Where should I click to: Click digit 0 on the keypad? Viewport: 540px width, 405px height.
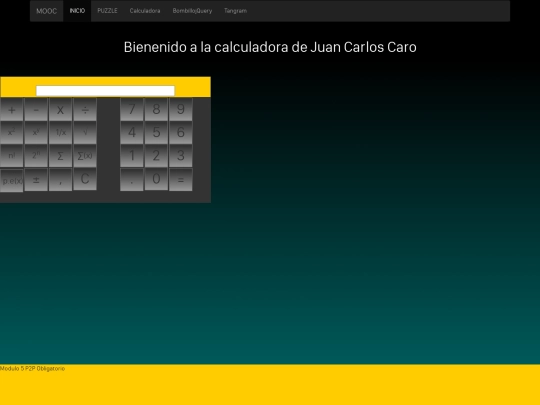(x=156, y=179)
